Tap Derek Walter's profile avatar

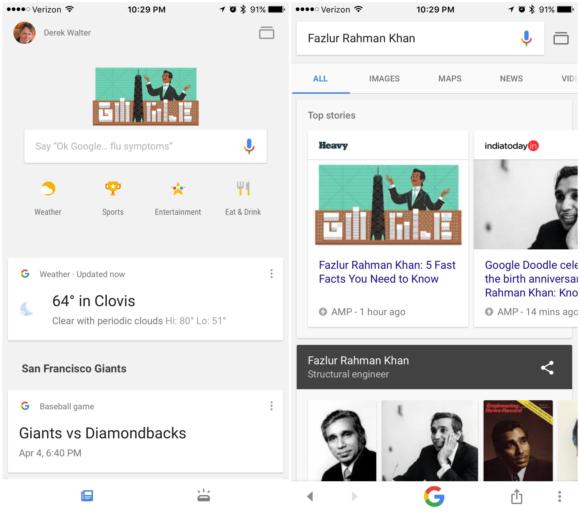pyautogui.click(x=24, y=33)
